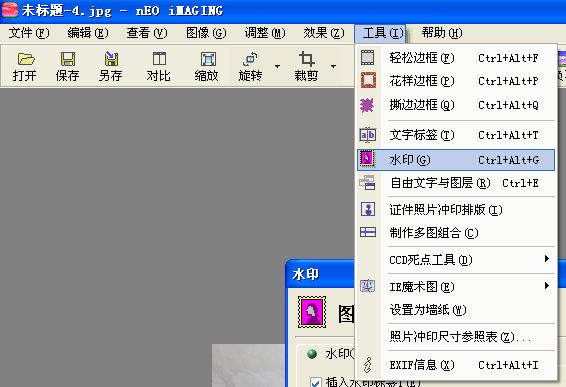Expand the CCD死点工具 submenu arrow

547,258
